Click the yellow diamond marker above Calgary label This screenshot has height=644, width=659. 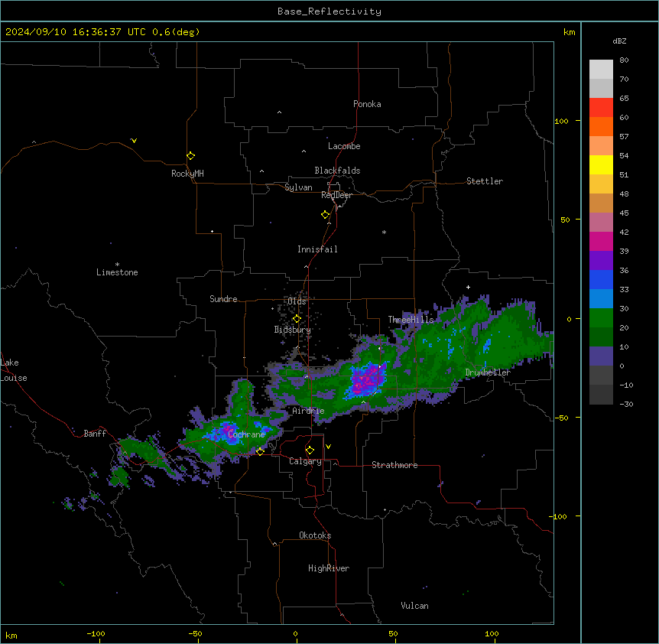tap(310, 450)
